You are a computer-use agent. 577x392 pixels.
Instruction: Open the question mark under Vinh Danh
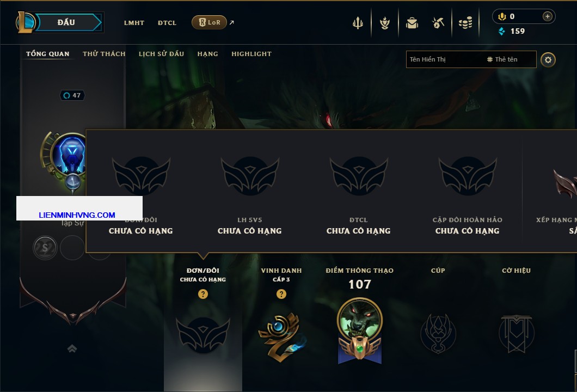click(x=281, y=293)
